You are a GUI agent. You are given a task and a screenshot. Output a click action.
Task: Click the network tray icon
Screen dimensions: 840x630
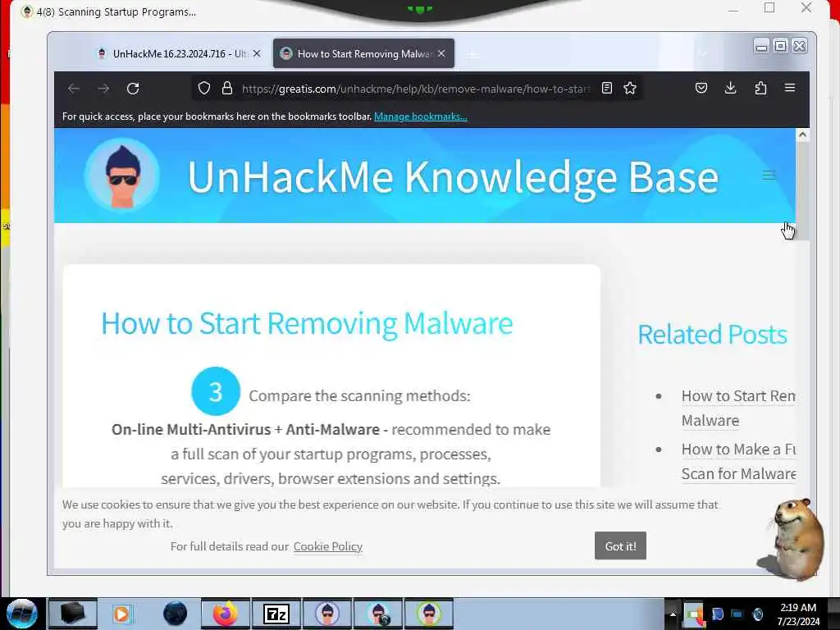737,614
